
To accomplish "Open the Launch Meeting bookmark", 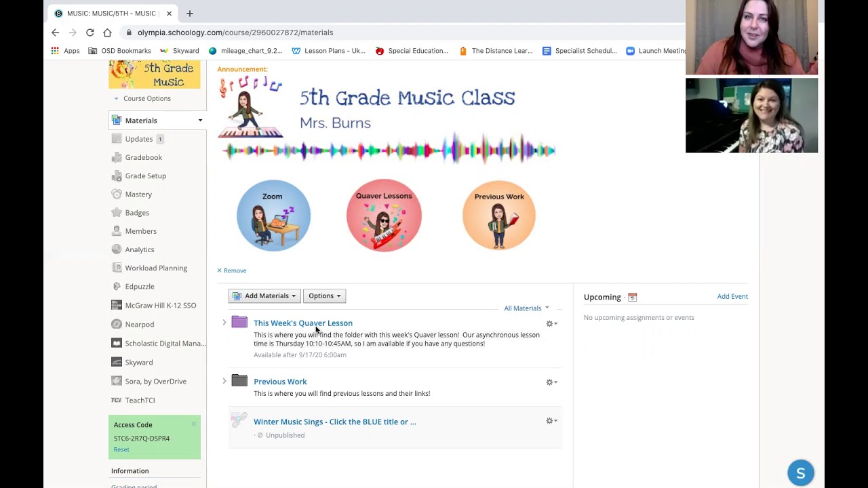I will (656, 51).
